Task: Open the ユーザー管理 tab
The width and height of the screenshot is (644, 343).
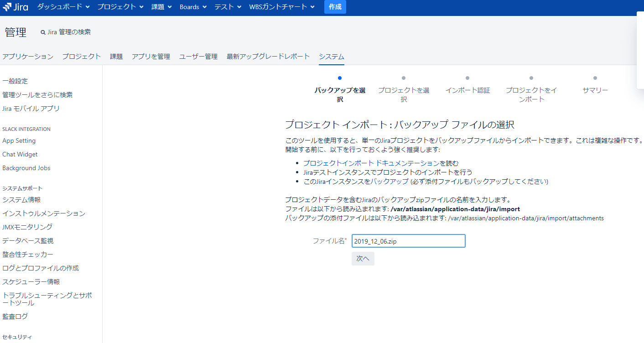Action: 198,57
